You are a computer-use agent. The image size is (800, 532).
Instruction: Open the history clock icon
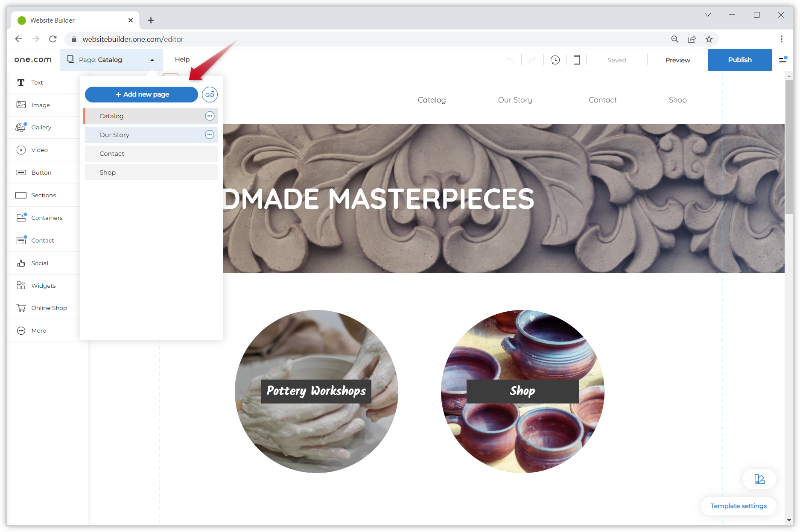pyautogui.click(x=555, y=60)
